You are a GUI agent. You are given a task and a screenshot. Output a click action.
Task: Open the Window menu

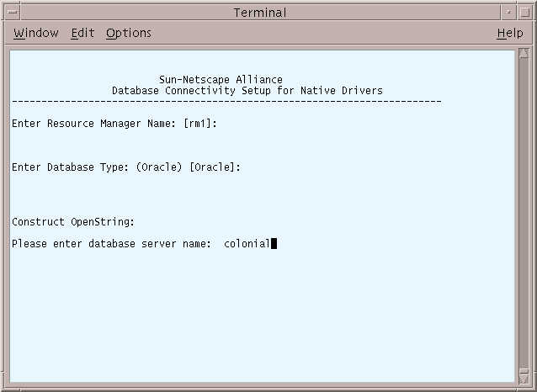(36, 33)
